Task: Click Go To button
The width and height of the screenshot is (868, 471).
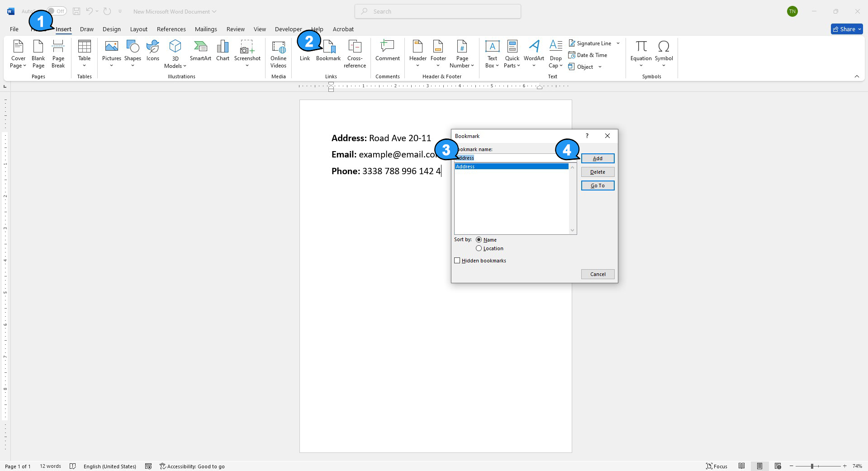Action: pos(598,186)
